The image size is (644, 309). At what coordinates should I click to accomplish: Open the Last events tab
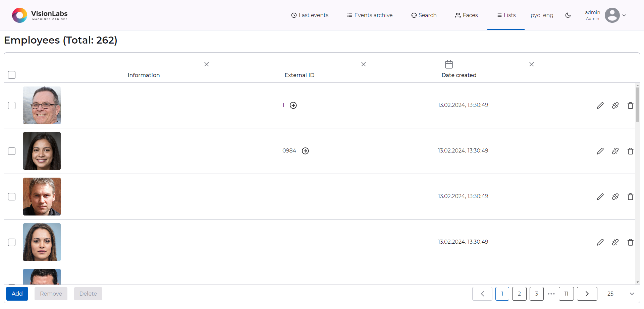(310, 15)
